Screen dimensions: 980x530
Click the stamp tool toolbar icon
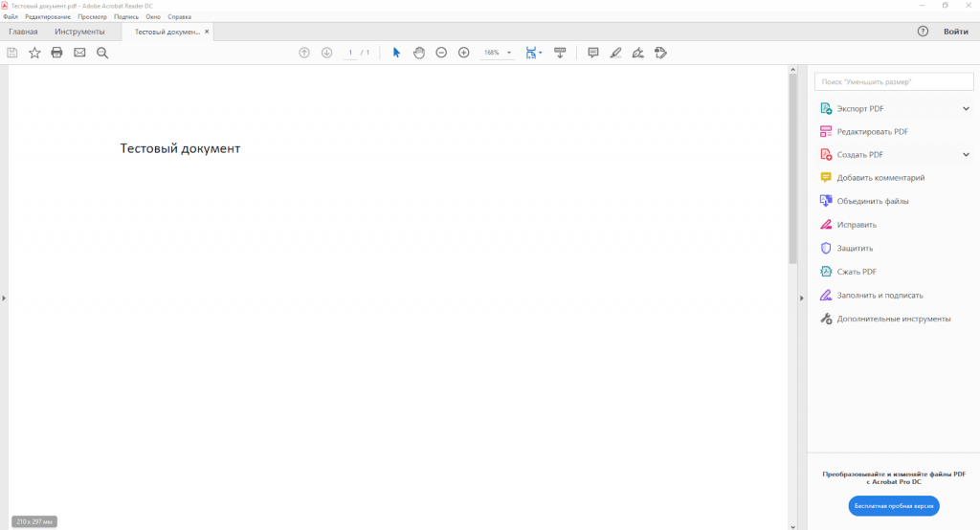[660, 53]
